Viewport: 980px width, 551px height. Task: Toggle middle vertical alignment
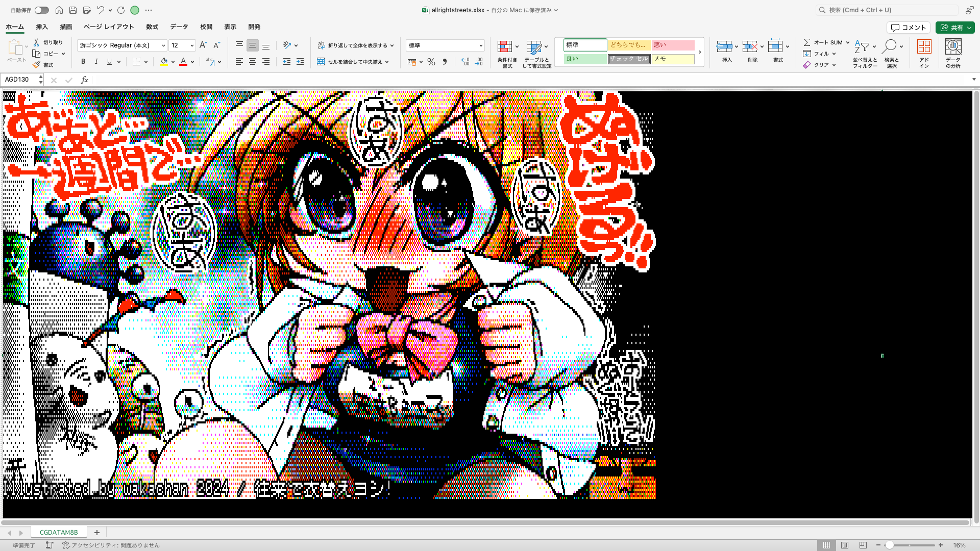[252, 45]
